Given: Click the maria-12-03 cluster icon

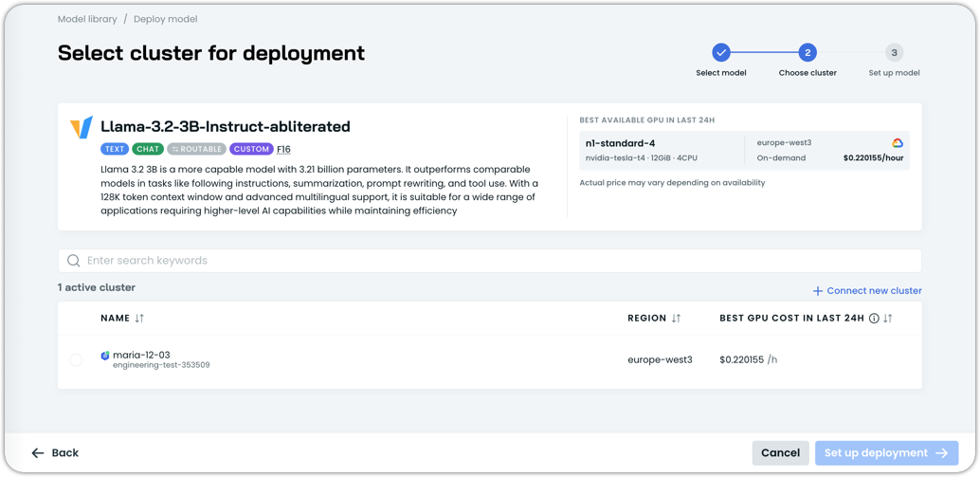Looking at the screenshot, I should [105, 355].
